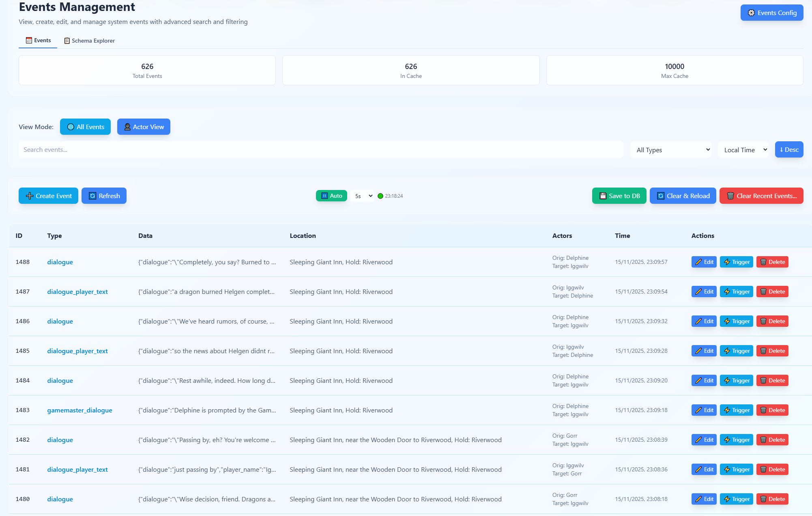Click Clear & Reload button
The width and height of the screenshot is (812, 516).
[683, 196]
